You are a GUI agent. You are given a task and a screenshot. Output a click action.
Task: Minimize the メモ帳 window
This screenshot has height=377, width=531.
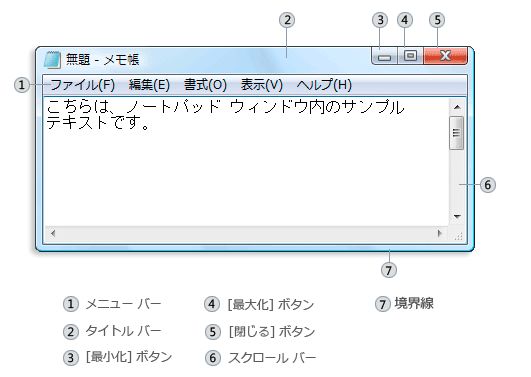click(384, 56)
